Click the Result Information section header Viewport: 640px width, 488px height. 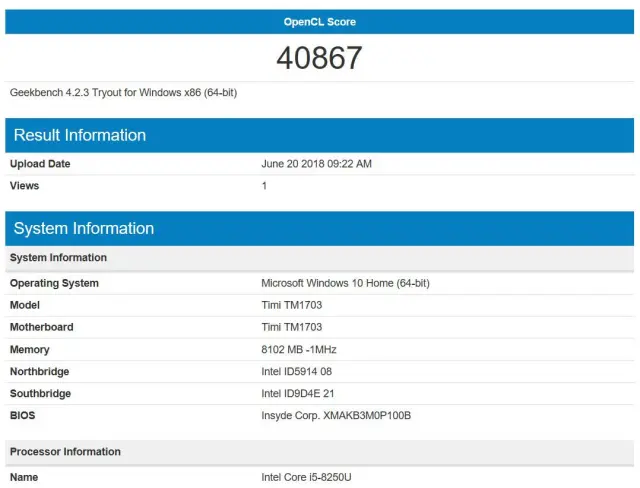80,135
